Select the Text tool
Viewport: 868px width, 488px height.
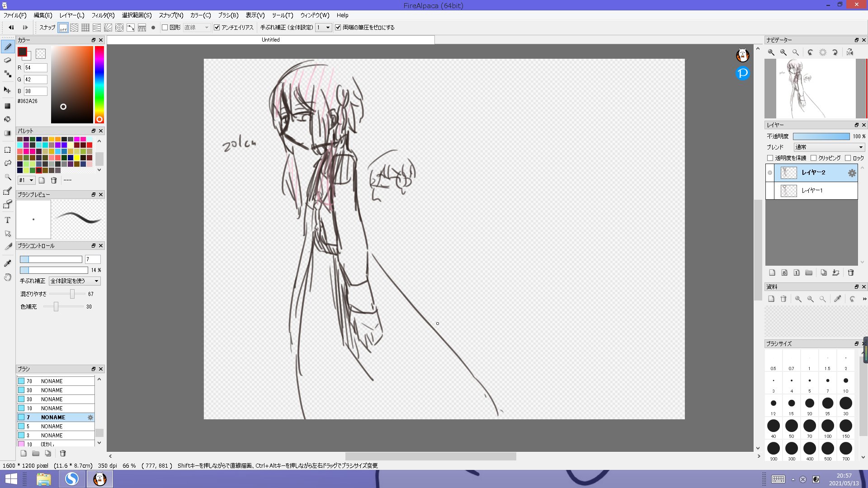click(8, 220)
